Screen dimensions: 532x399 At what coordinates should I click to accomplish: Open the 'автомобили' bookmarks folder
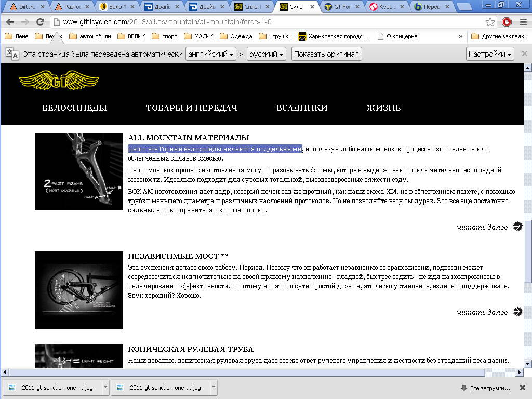[x=90, y=36]
